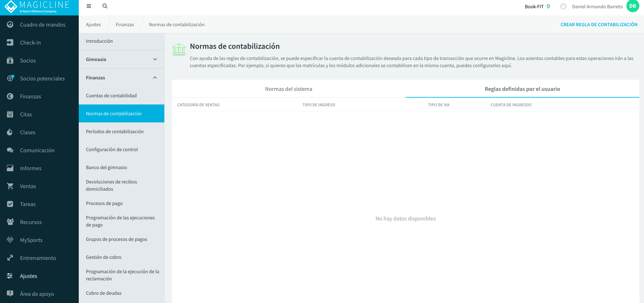Open the DB user avatar
The height and width of the screenshot is (303, 644).
(633, 6)
